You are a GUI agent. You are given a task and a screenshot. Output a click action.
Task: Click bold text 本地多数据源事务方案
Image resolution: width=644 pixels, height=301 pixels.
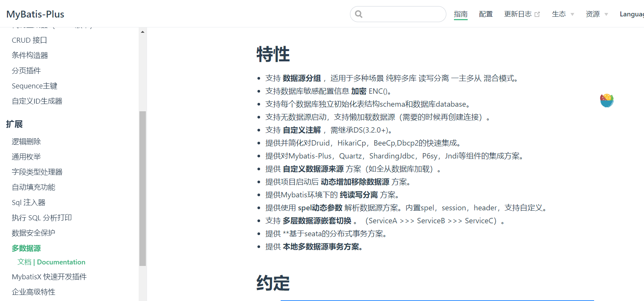click(x=323, y=247)
